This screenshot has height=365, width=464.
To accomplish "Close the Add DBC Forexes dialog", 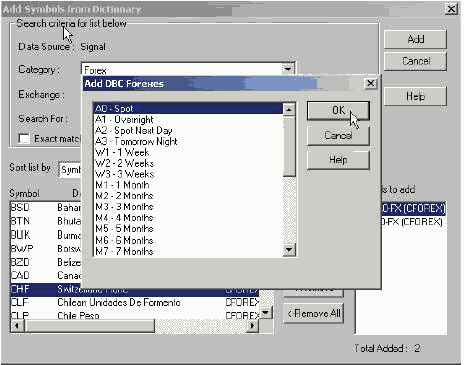I will coord(371,83).
